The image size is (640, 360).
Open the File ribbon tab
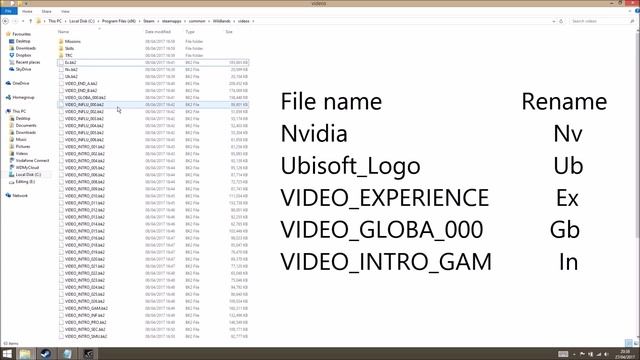click(8, 11)
